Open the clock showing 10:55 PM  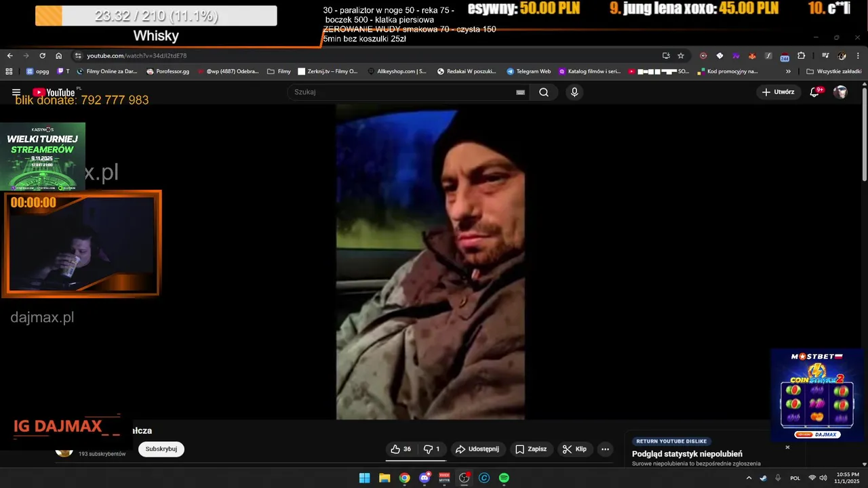848,478
